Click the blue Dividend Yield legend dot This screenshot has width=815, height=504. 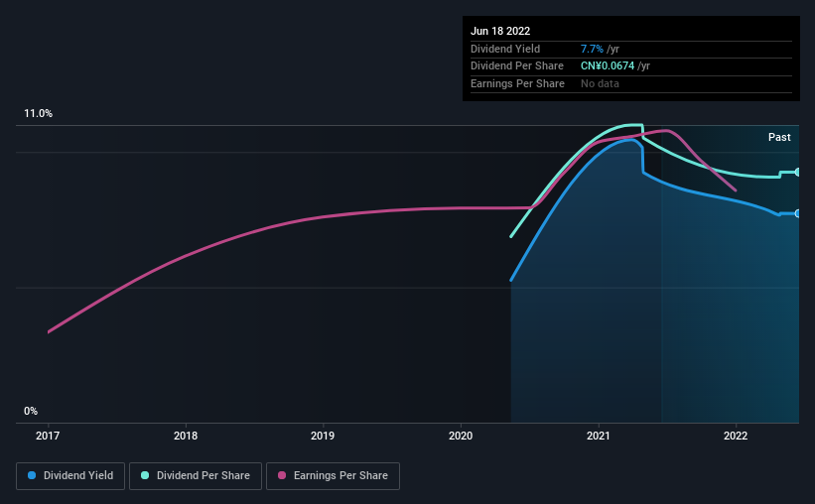point(32,475)
